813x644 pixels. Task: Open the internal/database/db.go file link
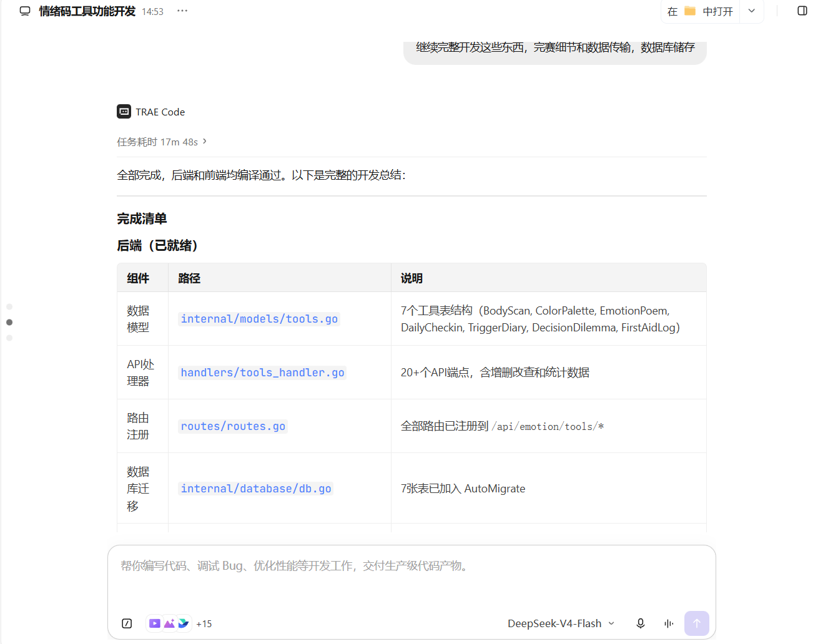(256, 489)
